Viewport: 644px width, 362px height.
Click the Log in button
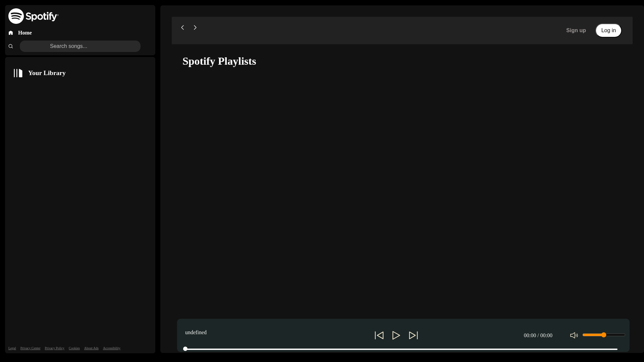[x=608, y=31]
